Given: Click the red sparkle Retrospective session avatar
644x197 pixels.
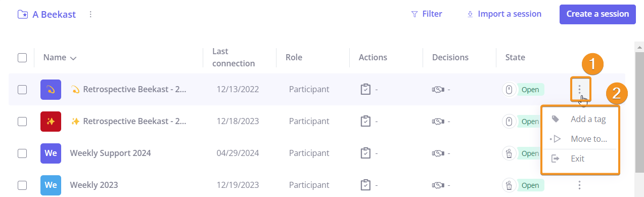Looking at the screenshot, I should pyautogui.click(x=51, y=122).
